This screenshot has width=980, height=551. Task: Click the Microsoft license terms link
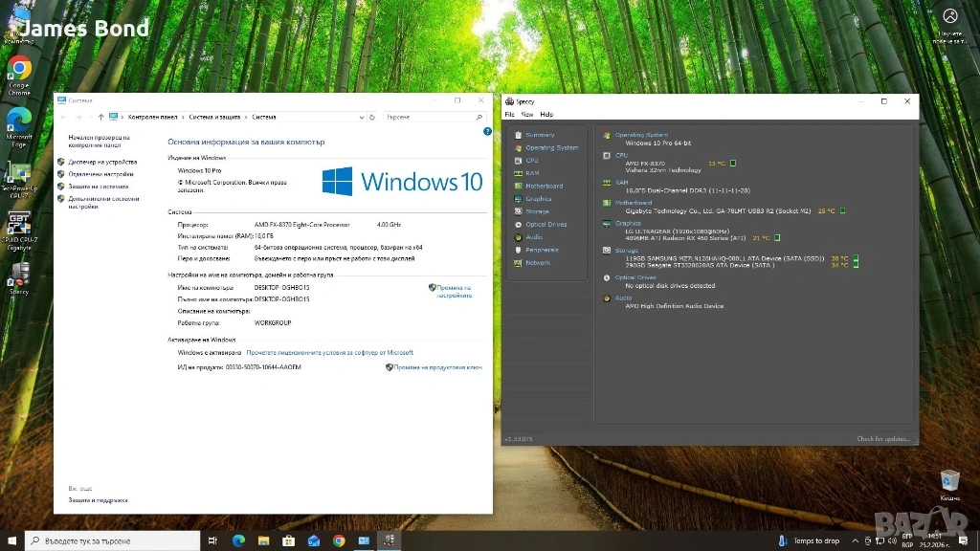329,352
